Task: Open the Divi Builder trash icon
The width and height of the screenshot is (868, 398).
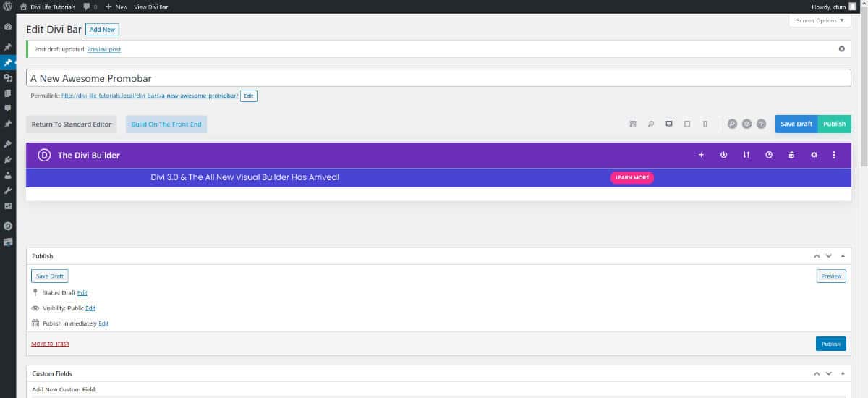Action: coord(791,155)
